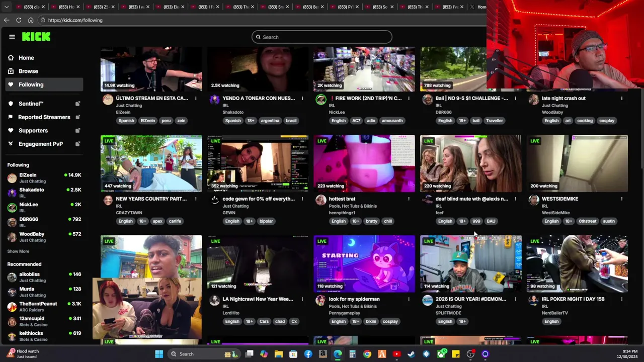Open external icon next to Supporters
644x362 pixels.
click(77, 131)
